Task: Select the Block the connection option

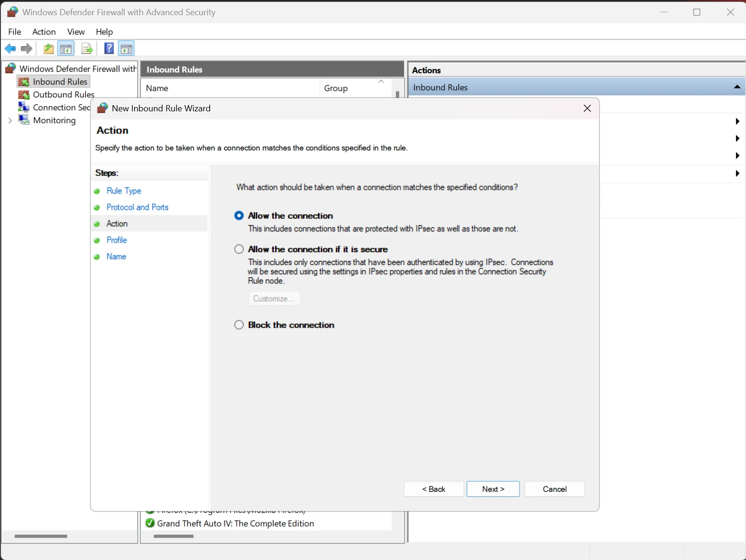Action: point(239,325)
